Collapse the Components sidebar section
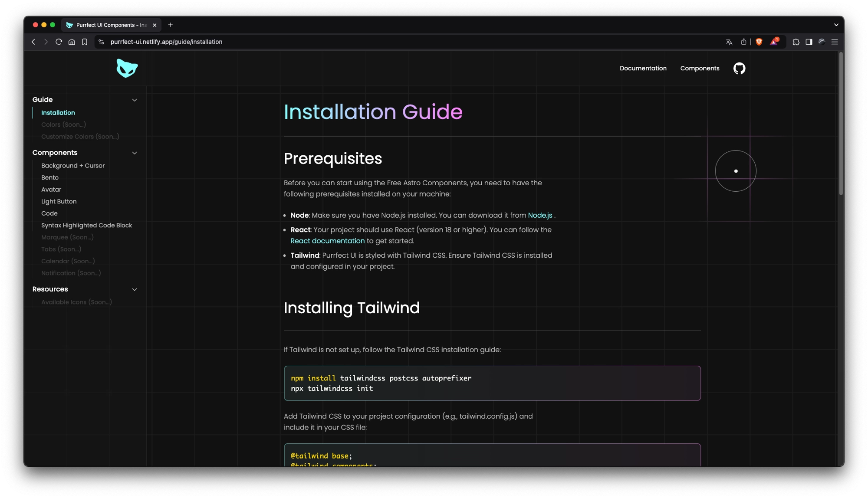 [x=135, y=153]
